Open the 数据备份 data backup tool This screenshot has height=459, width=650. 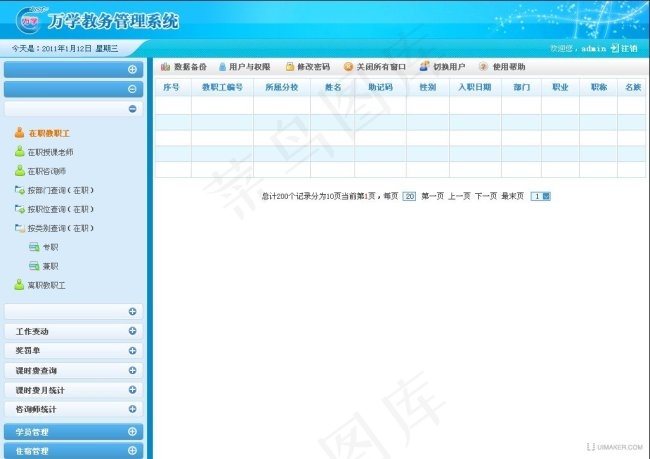tap(184, 67)
